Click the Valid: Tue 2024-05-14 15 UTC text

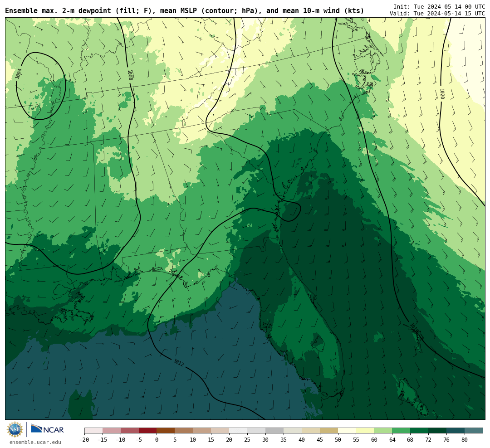(x=437, y=14)
